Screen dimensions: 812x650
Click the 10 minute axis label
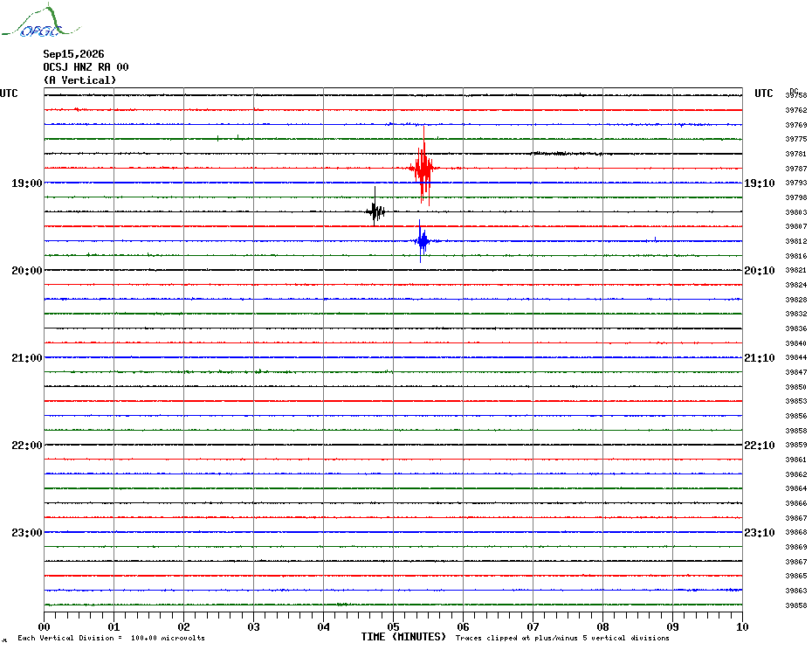tap(742, 627)
